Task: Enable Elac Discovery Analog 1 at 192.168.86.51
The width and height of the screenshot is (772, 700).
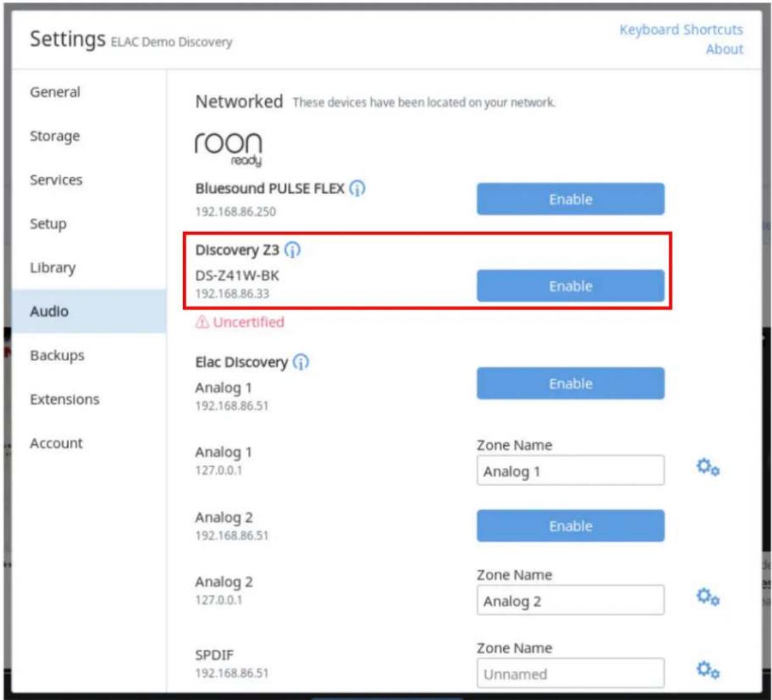Action: coord(570,384)
